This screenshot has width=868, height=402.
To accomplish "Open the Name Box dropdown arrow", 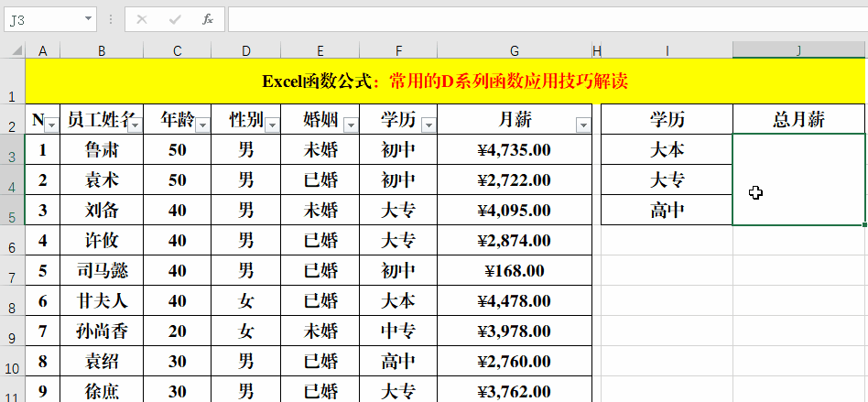I will [x=88, y=19].
